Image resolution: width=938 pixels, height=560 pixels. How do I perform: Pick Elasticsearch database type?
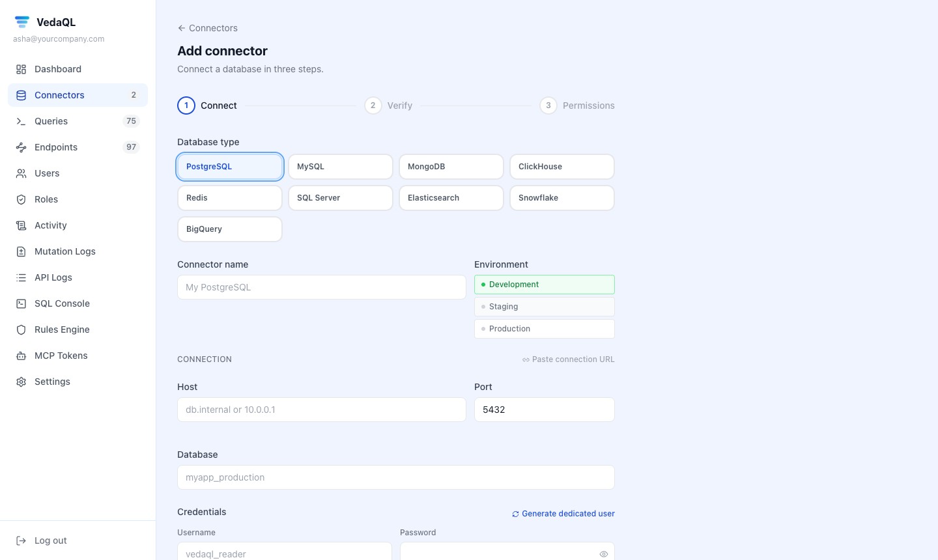point(451,198)
